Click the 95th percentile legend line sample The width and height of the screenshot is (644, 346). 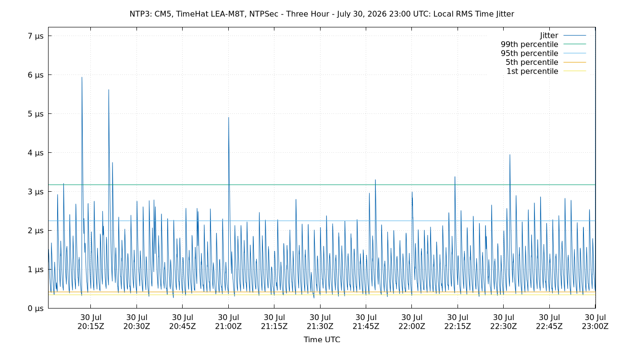pyautogui.click(x=574, y=53)
